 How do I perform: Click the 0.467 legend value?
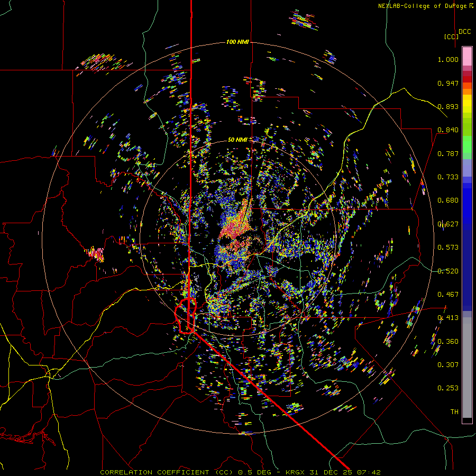[x=448, y=295]
